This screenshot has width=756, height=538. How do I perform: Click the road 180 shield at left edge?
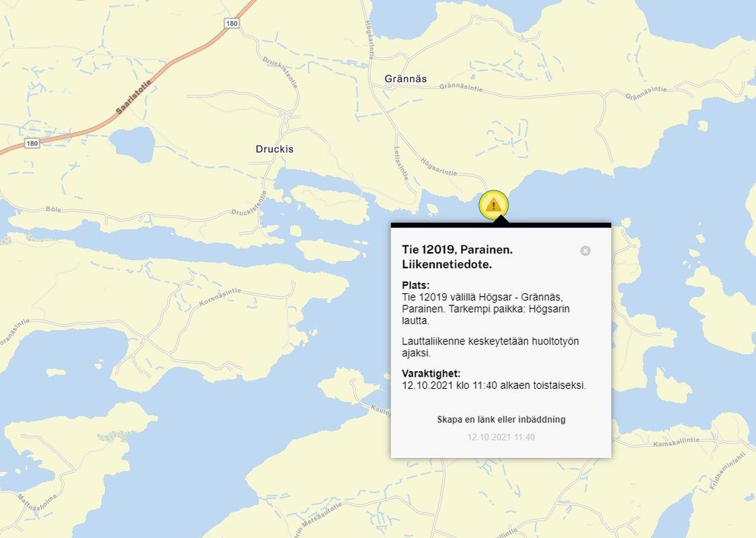tap(32, 143)
